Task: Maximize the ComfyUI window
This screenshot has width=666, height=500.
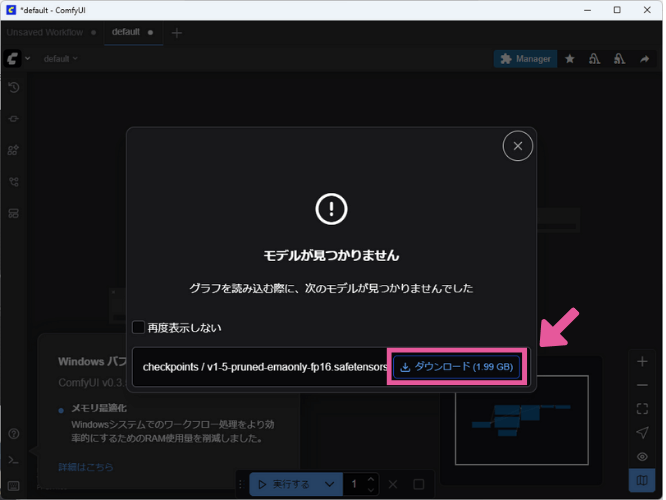Action: pos(617,10)
